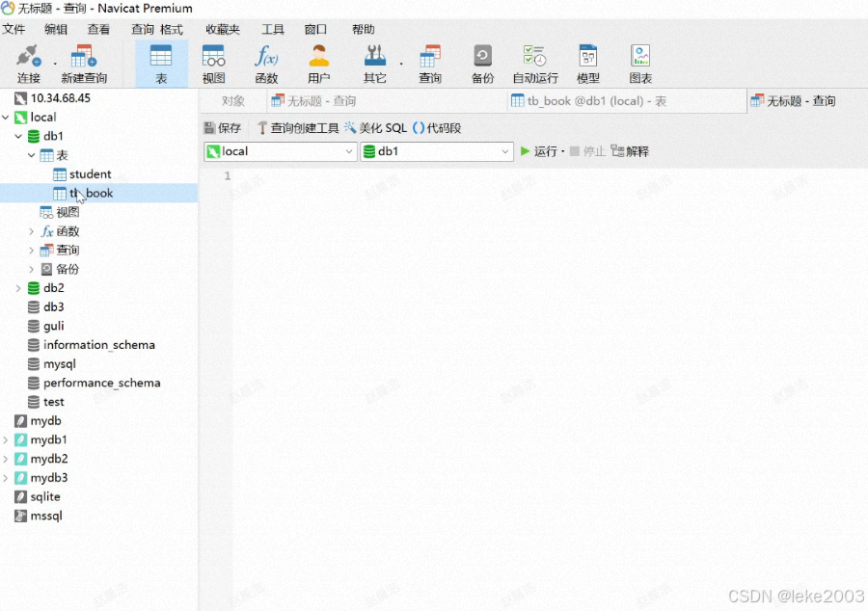This screenshot has height=611, width=868.
Task: Expand the mydb1 connection node
Action: point(6,440)
